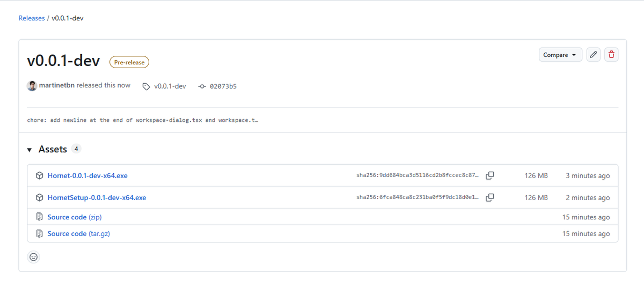Image resolution: width=644 pixels, height=294 pixels.
Task: Open commit 02073b5
Action: click(223, 86)
